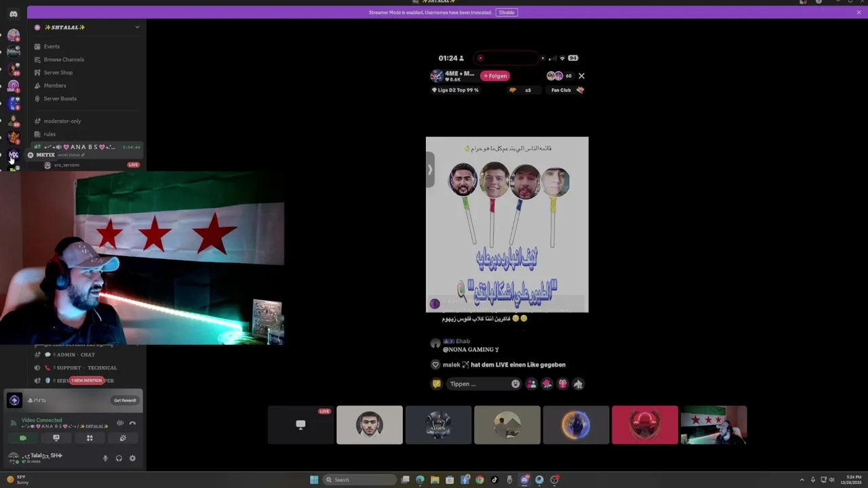Claim the PS5 Get Reward button
Image resolution: width=868 pixels, height=488 pixels.
click(x=125, y=401)
